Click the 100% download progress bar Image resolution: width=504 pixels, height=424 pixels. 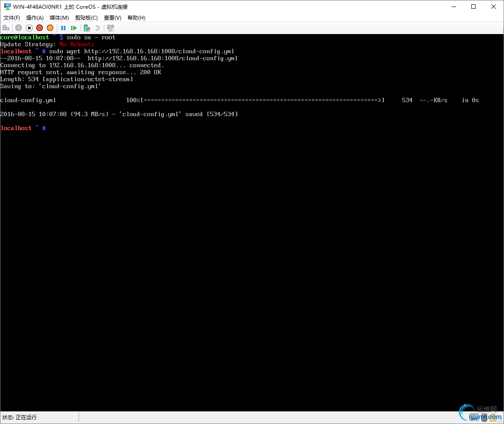click(x=255, y=100)
